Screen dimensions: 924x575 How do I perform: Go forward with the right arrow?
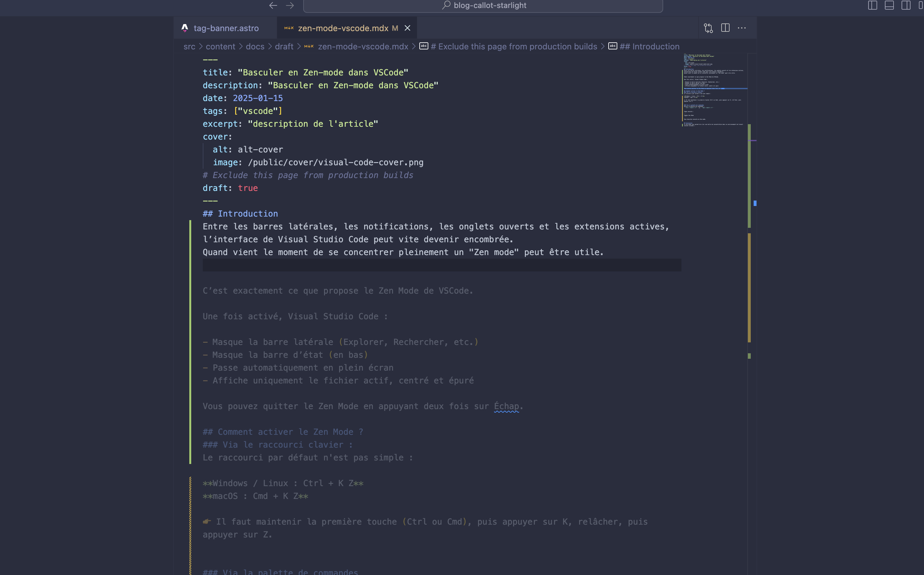point(290,5)
